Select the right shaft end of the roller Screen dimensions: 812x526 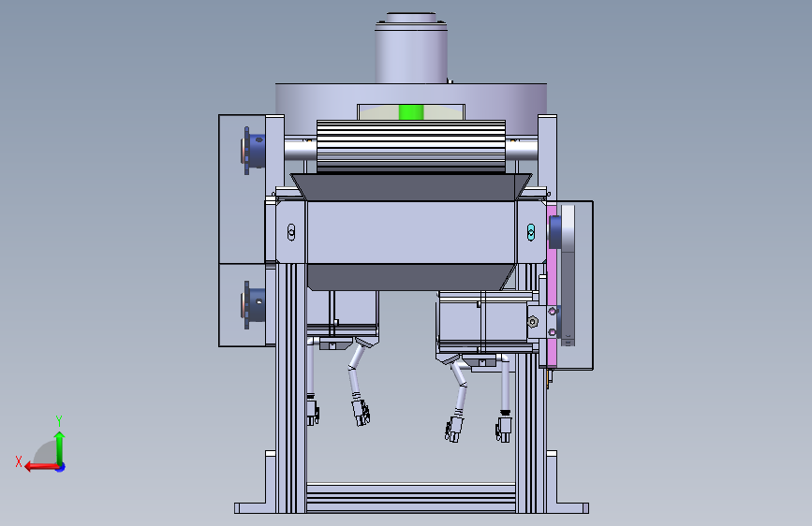tap(522, 150)
